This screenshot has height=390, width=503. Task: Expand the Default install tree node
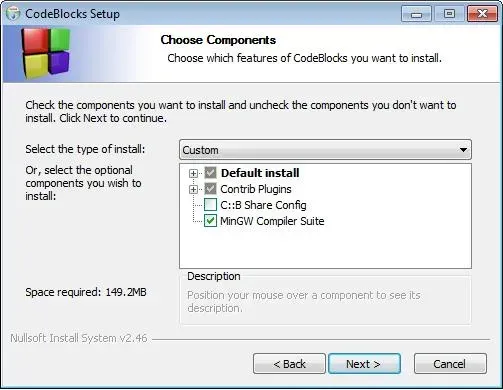click(x=193, y=173)
